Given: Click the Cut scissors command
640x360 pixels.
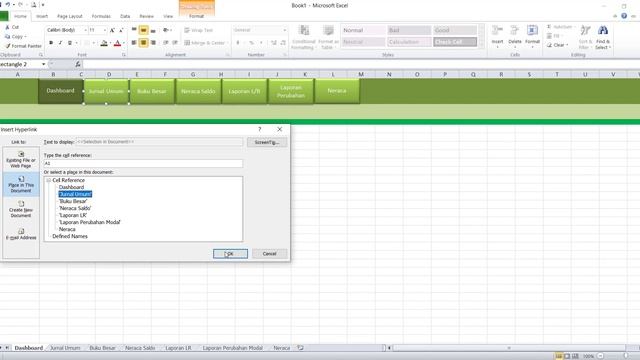Looking at the screenshot, I should point(12,27).
